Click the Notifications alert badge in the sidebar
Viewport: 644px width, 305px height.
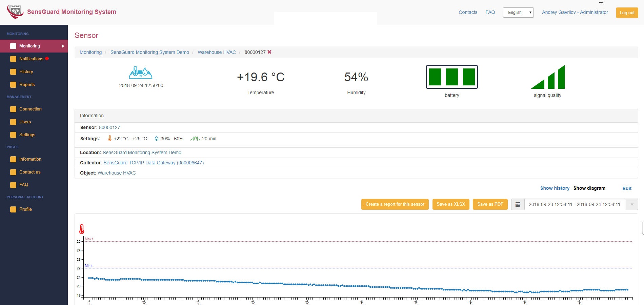46,58
